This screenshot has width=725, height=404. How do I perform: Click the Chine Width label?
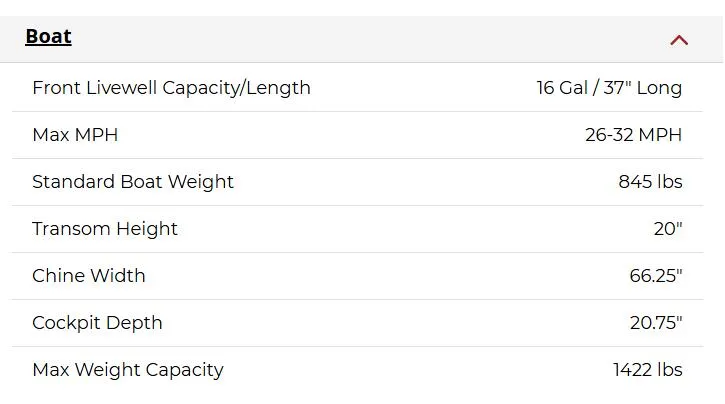pos(89,276)
